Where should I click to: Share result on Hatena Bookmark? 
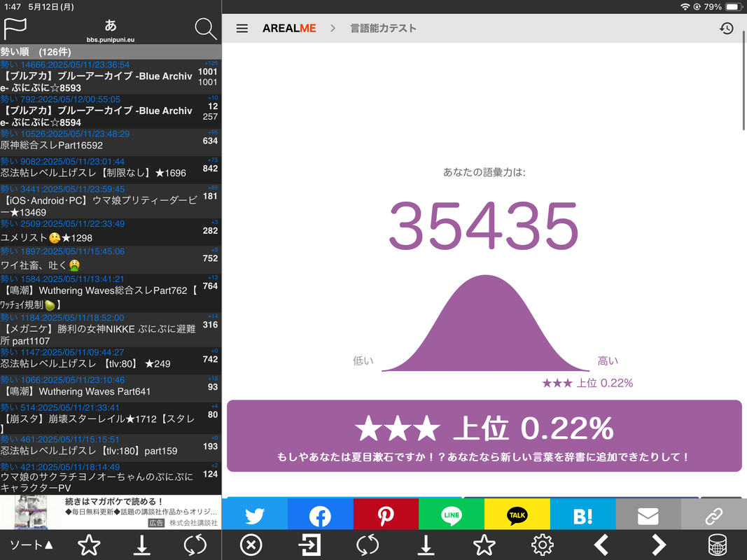pyautogui.click(x=583, y=515)
